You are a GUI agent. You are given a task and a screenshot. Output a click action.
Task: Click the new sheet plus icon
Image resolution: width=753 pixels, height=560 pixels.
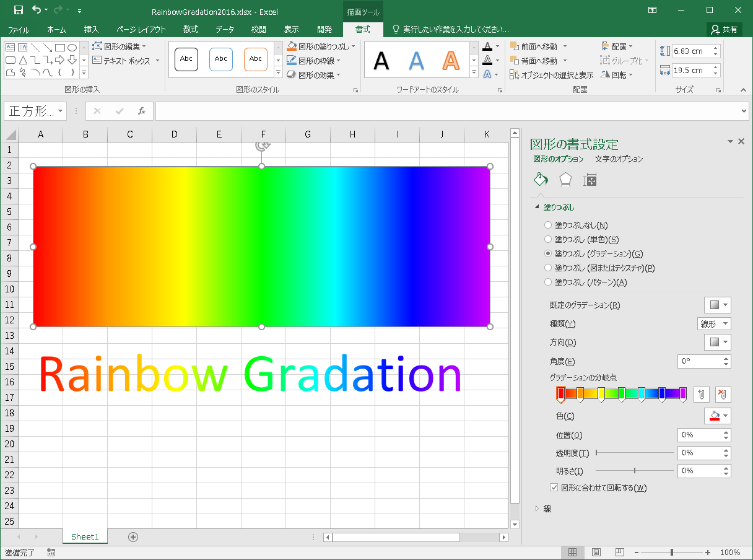tap(133, 537)
